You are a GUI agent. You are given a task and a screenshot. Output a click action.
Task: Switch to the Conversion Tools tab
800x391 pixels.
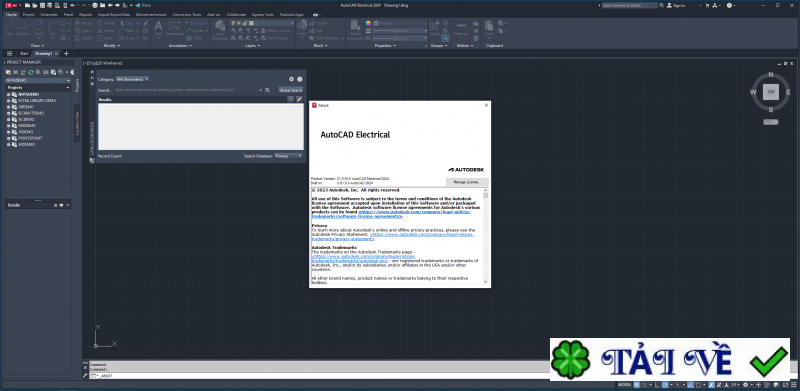[186, 14]
